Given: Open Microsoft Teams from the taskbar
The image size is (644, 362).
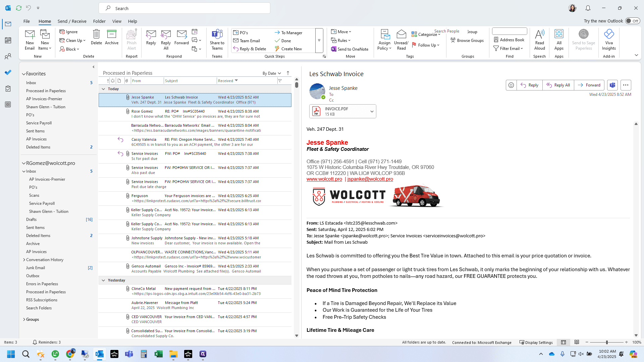Looking at the screenshot, I should (x=129, y=354).
